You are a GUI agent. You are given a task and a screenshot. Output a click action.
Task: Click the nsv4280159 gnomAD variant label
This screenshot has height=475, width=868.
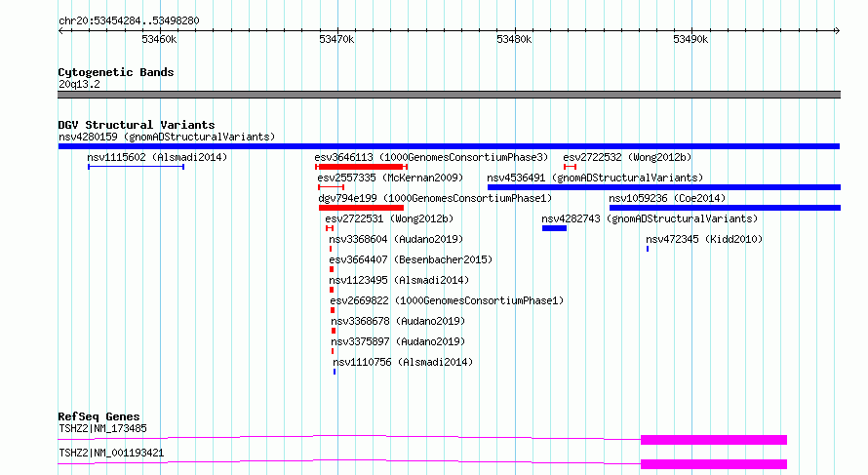[167, 137]
